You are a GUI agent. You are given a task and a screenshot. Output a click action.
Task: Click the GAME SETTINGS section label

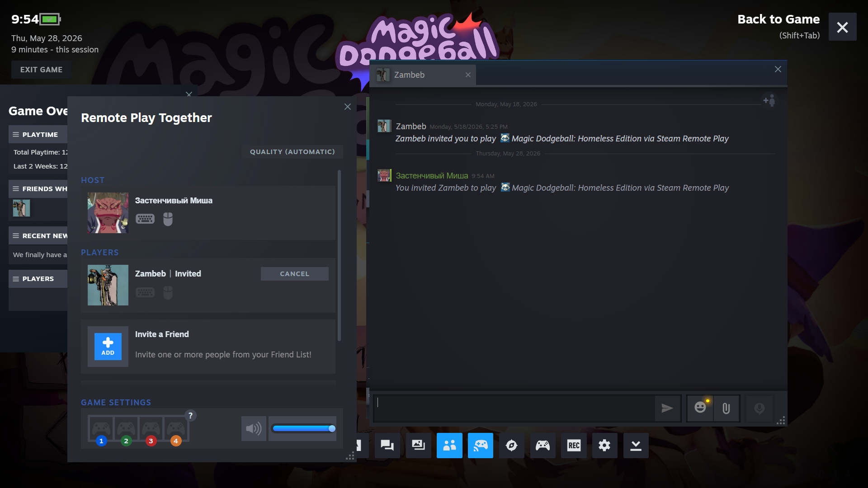[116, 403]
